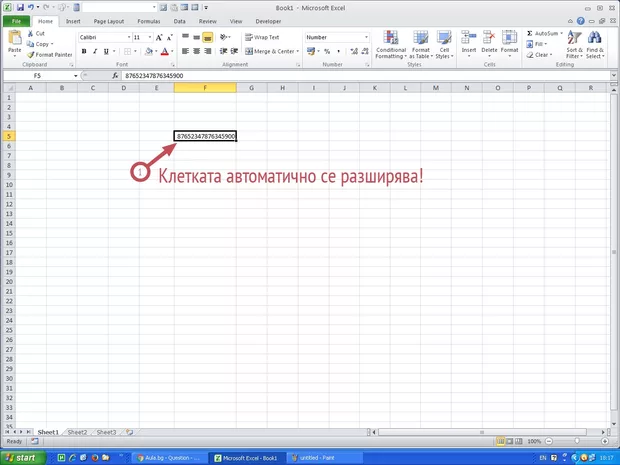The image size is (620, 465).
Task: Open the Number format dropdown
Action: click(x=366, y=37)
